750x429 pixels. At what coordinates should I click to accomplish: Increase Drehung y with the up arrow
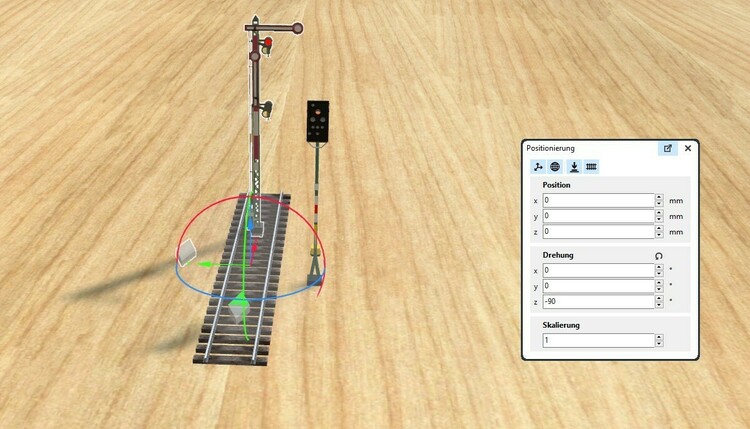click(x=659, y=283)
